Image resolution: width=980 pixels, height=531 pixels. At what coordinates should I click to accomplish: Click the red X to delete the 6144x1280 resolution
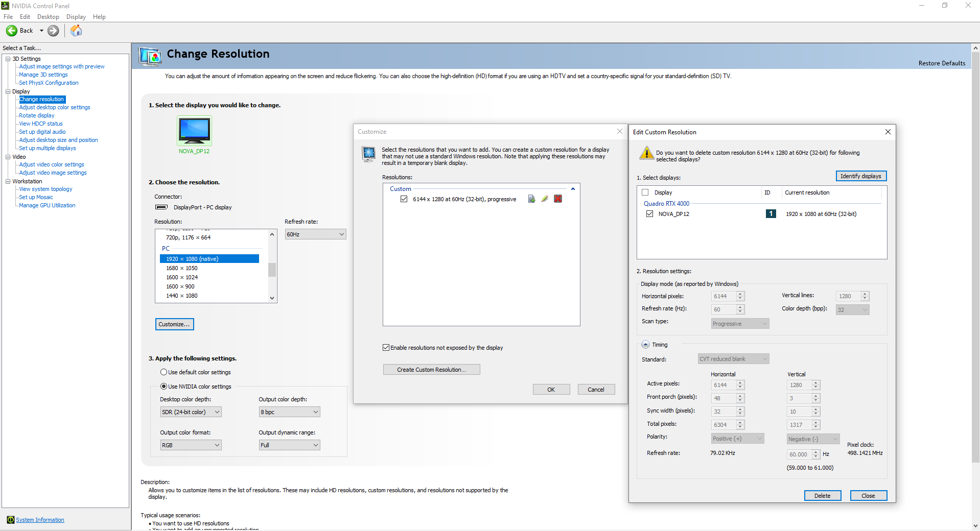pos(557,199)
